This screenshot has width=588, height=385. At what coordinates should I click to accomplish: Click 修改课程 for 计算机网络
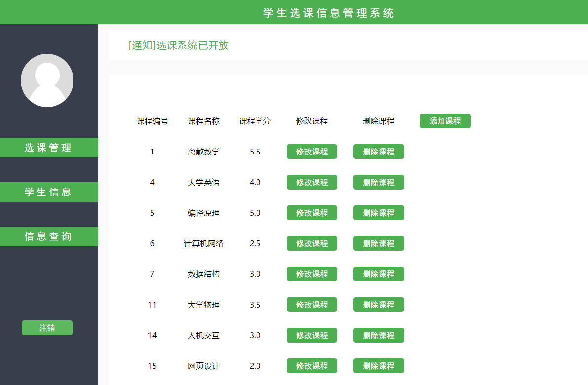(x=312, y=243)
